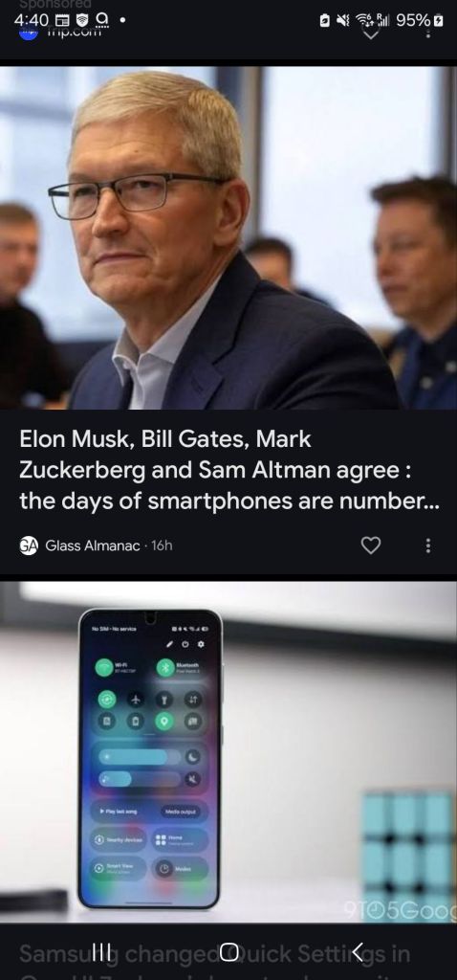
Task: Tap the Glass Almanac publisher logo
Action: (29, 546)
